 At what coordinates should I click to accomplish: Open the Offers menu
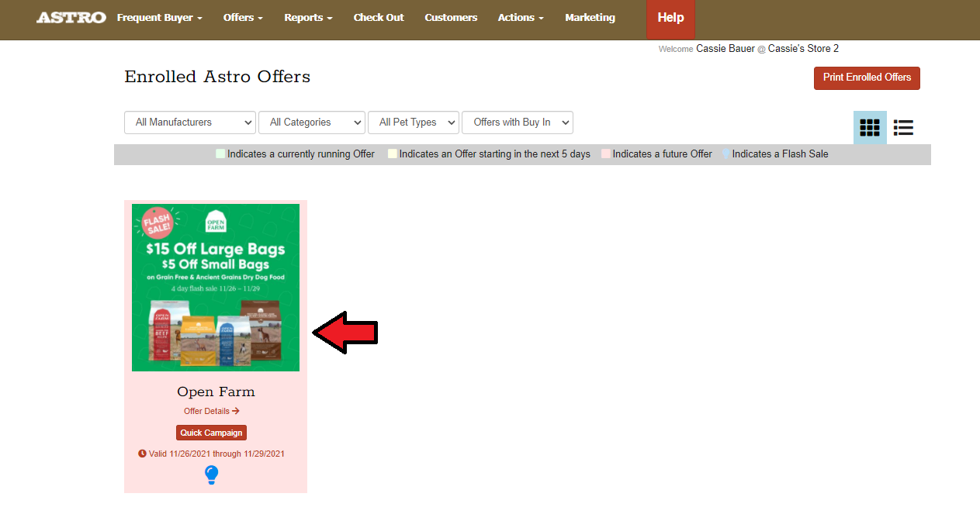pos(243,18)
